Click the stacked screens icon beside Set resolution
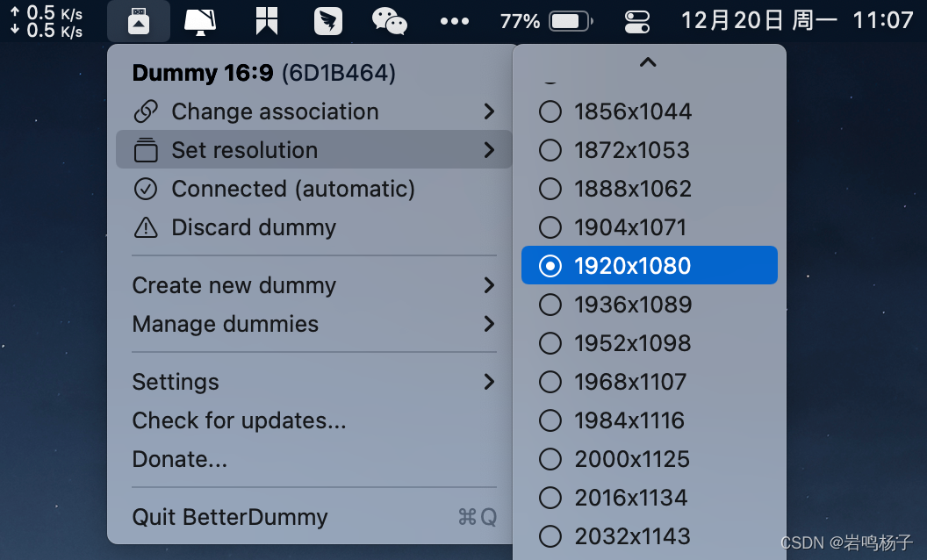 pyautogui.click(x=146, y=149)
